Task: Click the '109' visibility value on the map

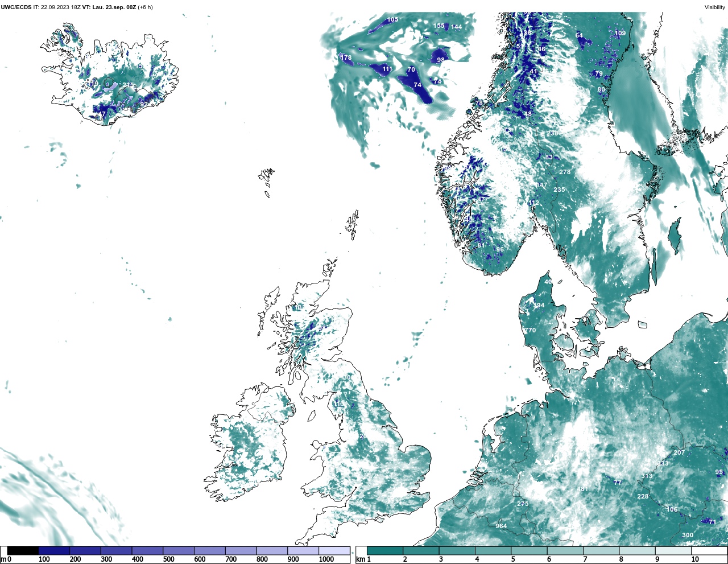Action: (620, 33)
